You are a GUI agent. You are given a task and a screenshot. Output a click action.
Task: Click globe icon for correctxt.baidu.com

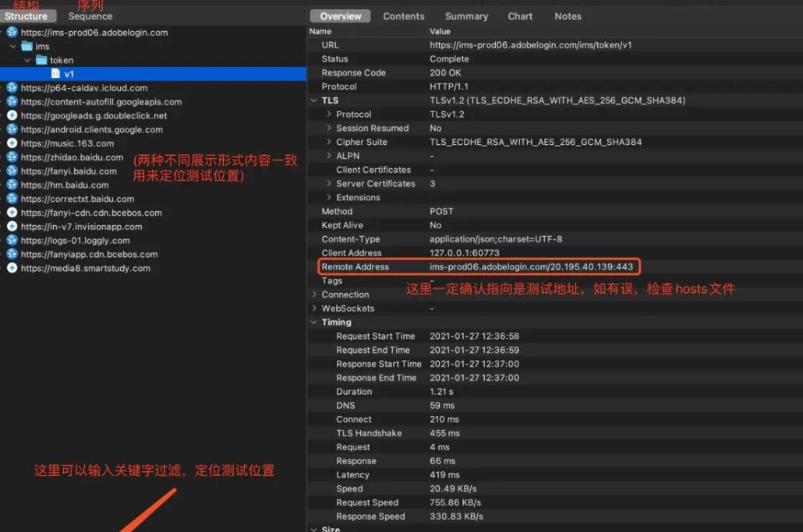[12, 198]
